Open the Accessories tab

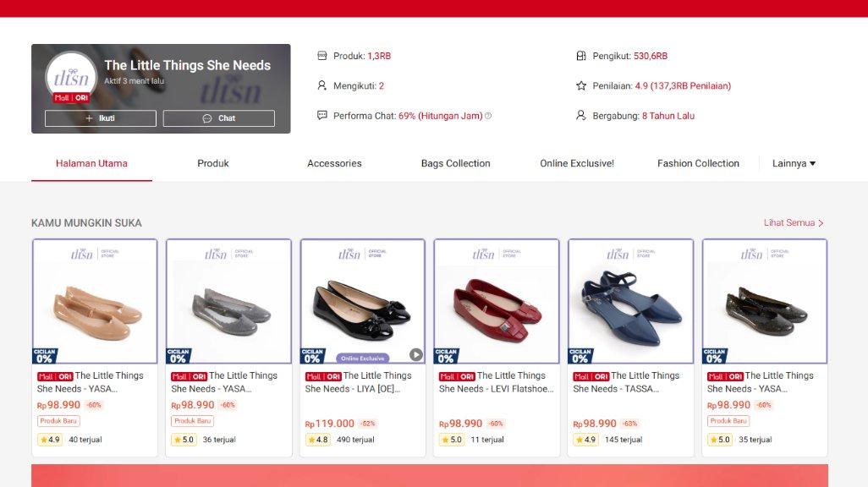pyautogui.click(x=334, y=163)
